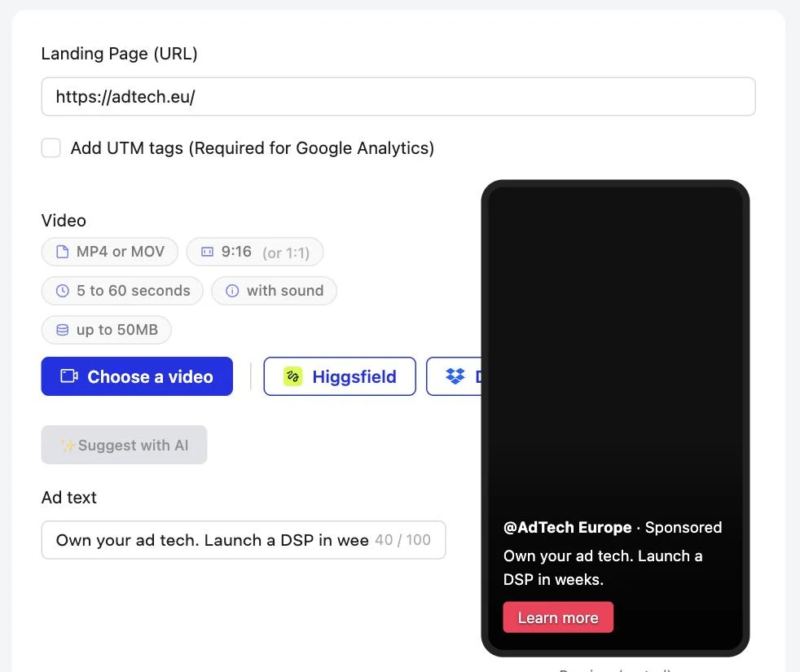
Task: Click the 40 / 100 character counter
Action: pyautogui.click(x=403, y=540)
